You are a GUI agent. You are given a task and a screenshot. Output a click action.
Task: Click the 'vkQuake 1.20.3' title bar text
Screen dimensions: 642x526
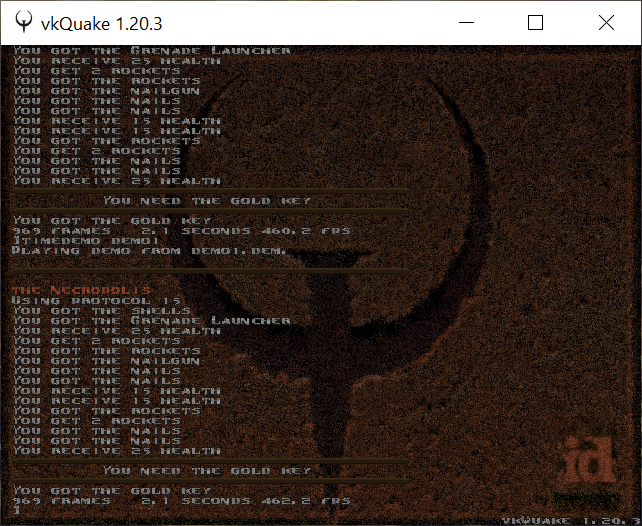(x=102, y=24)
